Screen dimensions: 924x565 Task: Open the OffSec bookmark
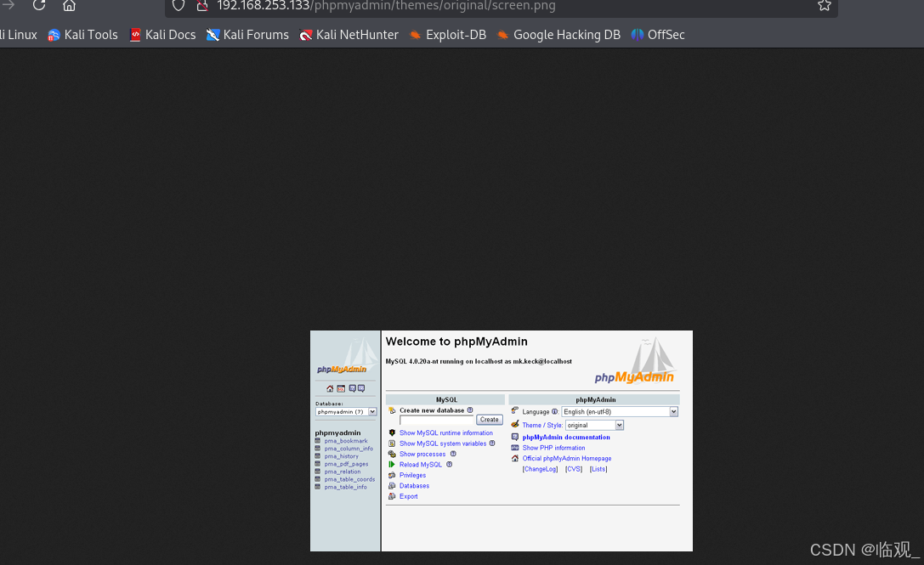click(658, 35)
